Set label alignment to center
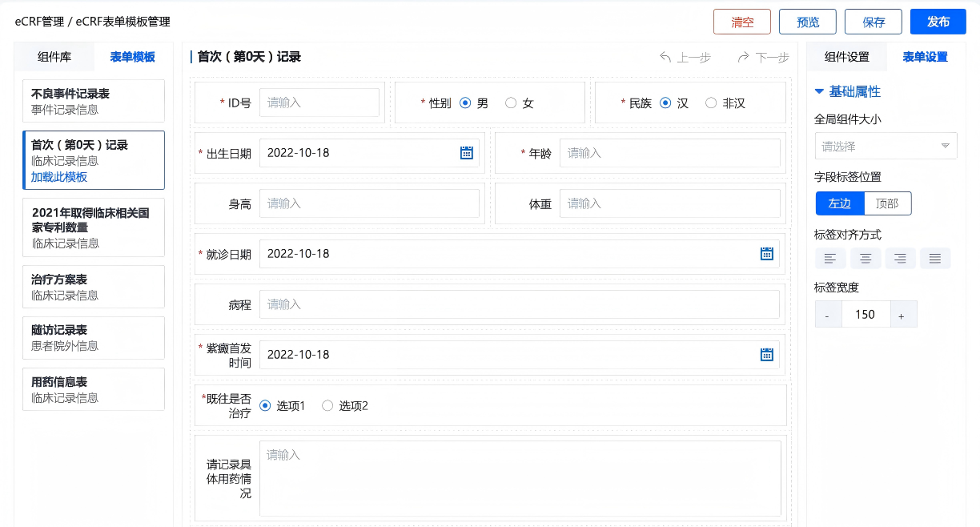Image resolution: width=980 pixels, height=527 pixels. point(866,258)
